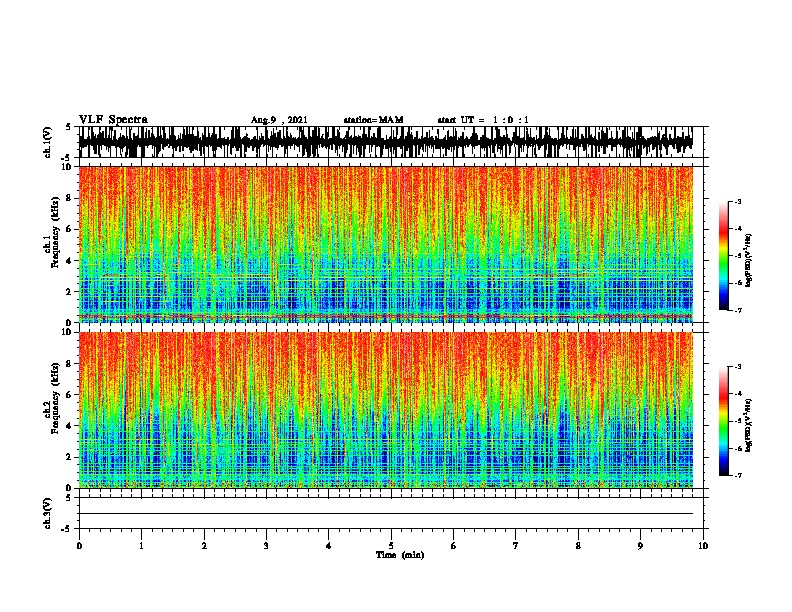Click time axis tick label "7"
The image size is (792, 612).
click(516, 546)
